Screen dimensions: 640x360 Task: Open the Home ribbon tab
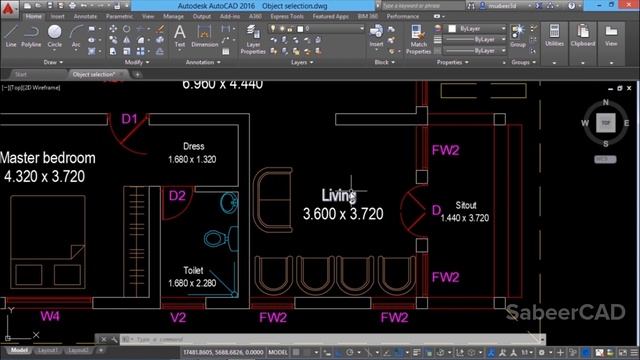point(33,16)
